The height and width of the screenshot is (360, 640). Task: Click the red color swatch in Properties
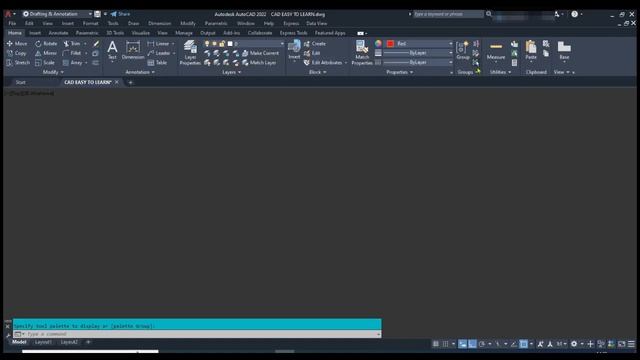(x=391, y=43)
